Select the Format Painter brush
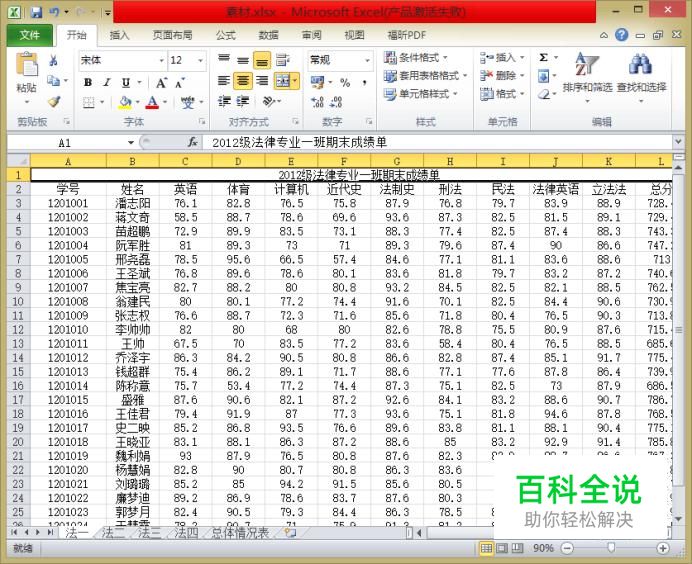 [x=53, y=102]
